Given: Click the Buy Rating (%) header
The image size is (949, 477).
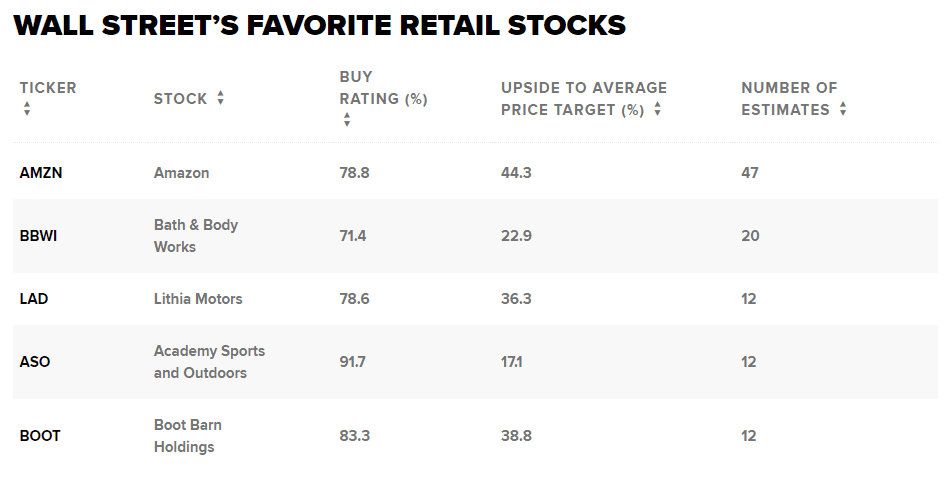Looking at the screenshot, I should tap(383, 88).
